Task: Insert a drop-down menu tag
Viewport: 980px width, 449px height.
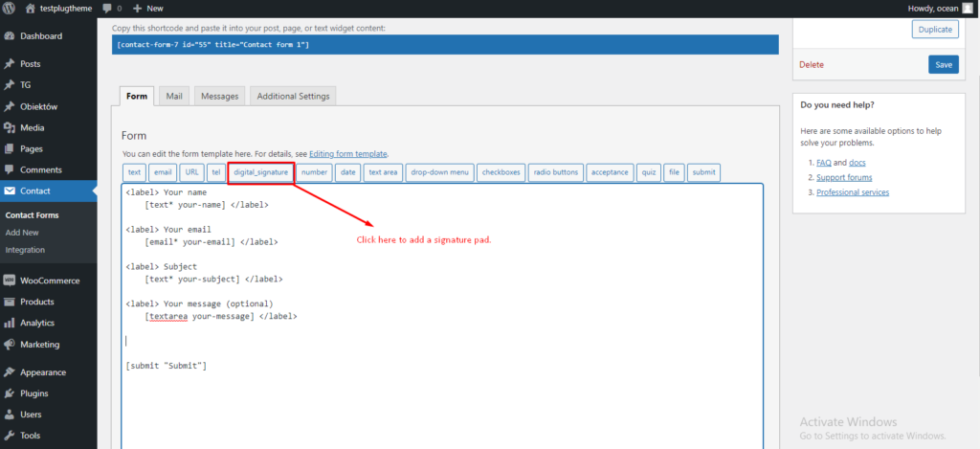Action: [x=440, y=172]
